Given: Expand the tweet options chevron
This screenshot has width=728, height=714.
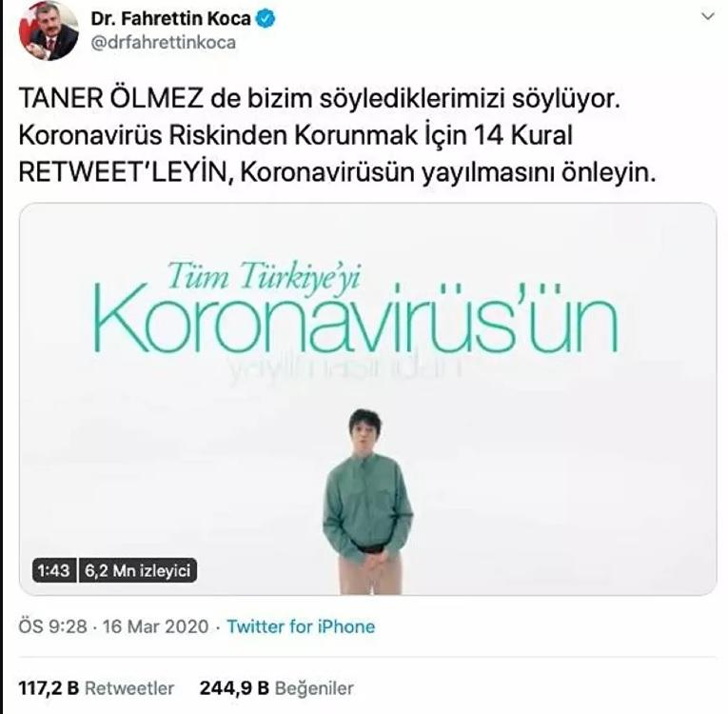Looking at the screenshot, I should 708,17.
